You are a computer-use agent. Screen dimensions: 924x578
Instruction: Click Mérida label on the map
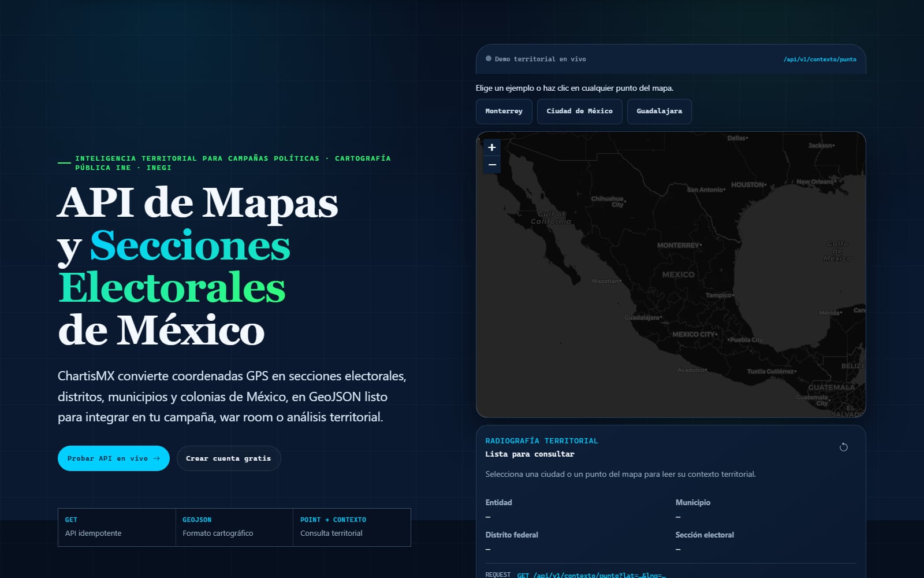click(x=829, y=313)
